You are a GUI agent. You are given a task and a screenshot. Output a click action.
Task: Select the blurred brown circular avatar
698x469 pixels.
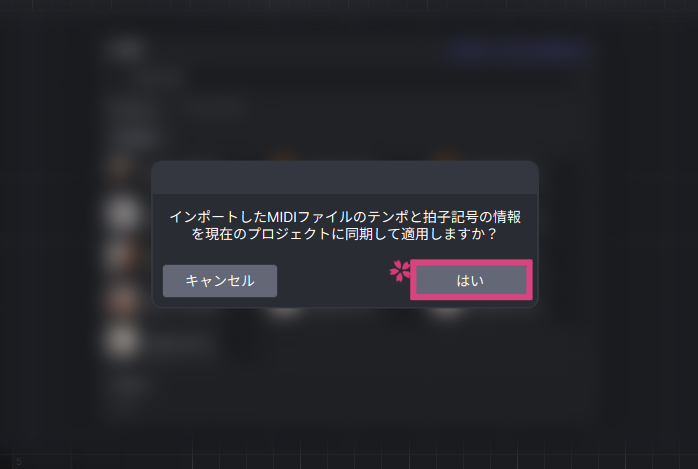click(x=122, y=299)
